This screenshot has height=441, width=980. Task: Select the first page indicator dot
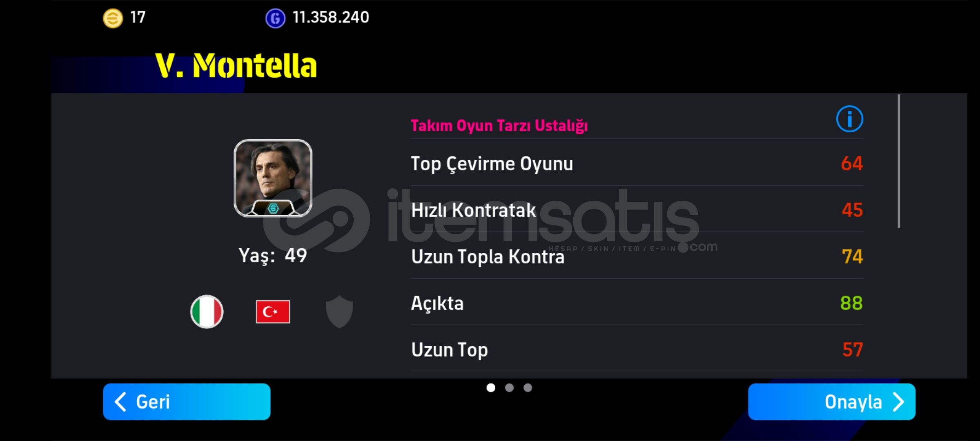pyautogui.click(x=491, y=388)
